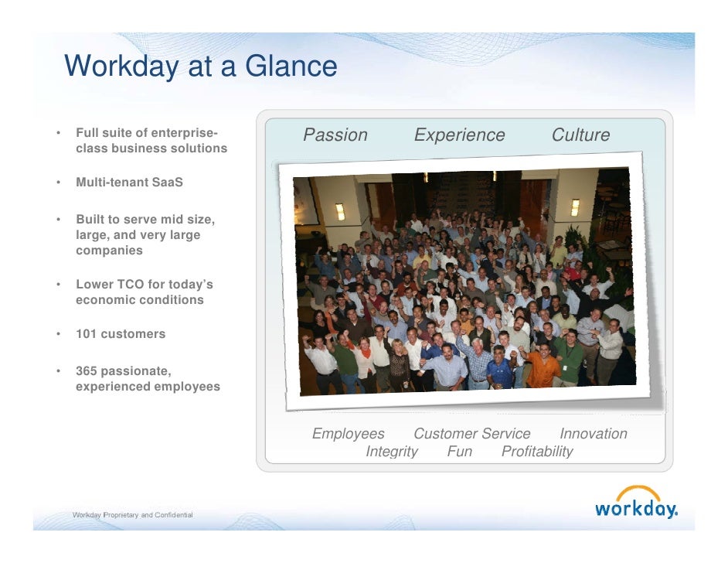Click the 'Multi-tenant SaaS' bullet
This screenshot has height=563, width=728.
130,182
